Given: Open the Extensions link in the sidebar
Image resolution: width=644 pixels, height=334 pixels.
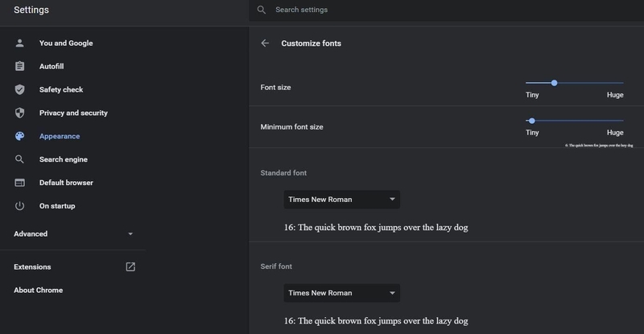Looking at the screenshot, I should [32, 266].
